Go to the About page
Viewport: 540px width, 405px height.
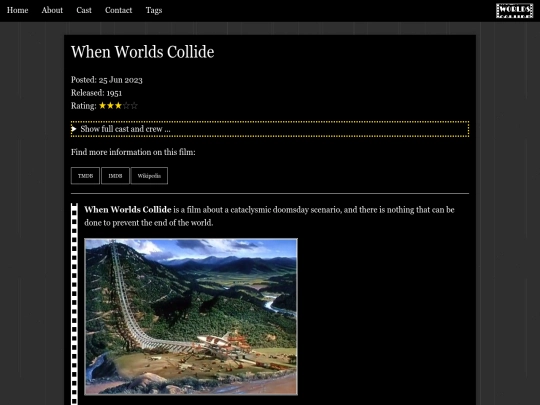click(x=52, y=10)
